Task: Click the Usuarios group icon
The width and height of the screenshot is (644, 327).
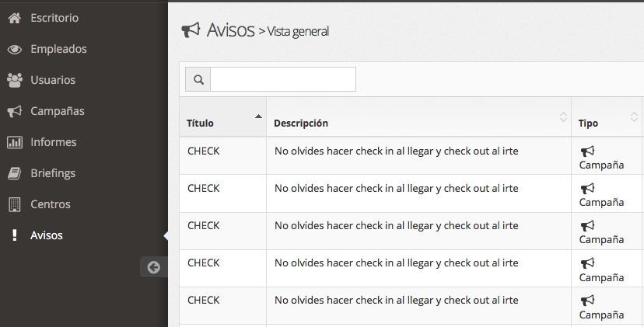Action: pyautogui.click(x=14, y=80)
